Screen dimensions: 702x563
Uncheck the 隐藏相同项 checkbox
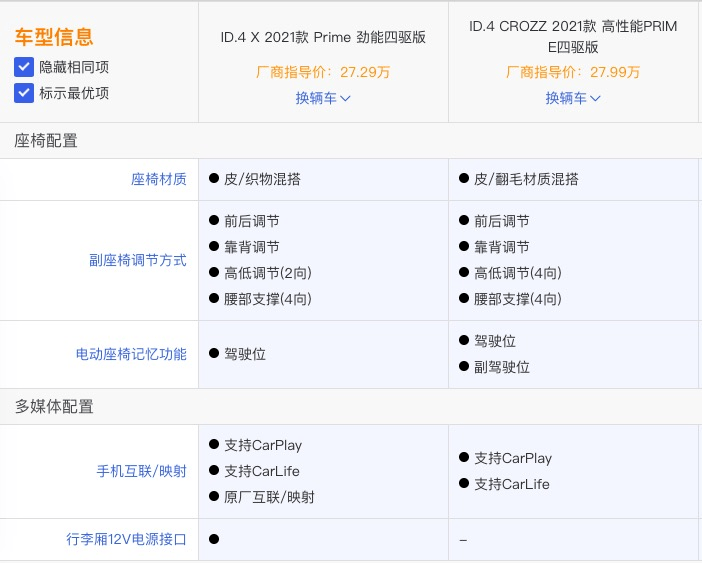pyautogui.click(x=24, y=67)
